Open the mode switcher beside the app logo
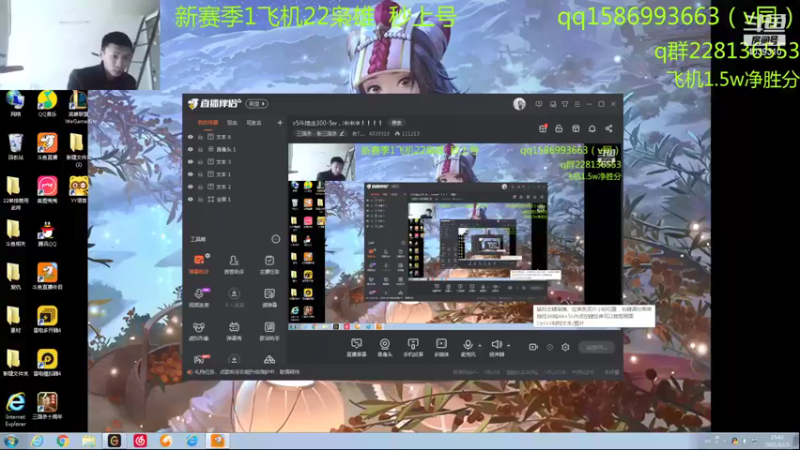 (257, 104)
